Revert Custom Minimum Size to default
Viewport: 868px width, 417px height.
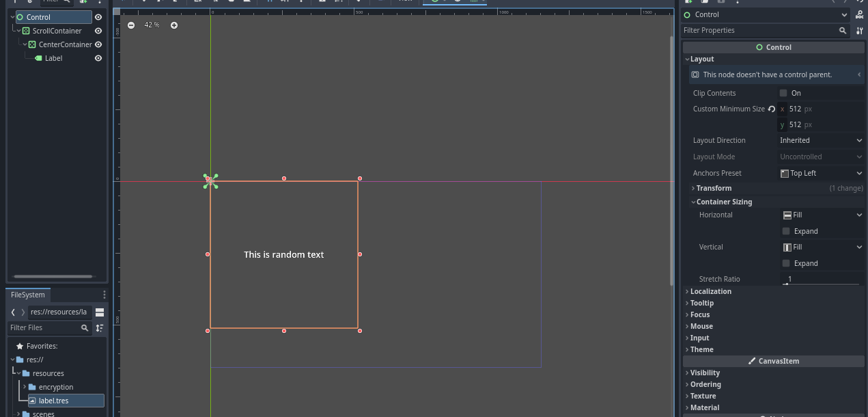tap(772, 109)
